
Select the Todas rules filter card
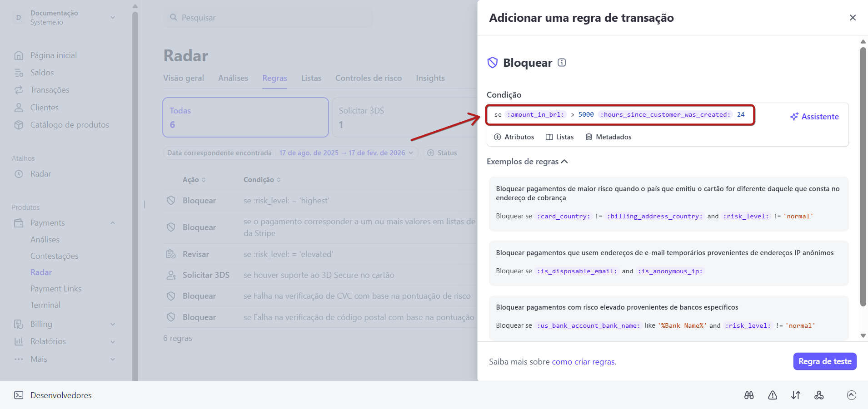tap(246, 117)
